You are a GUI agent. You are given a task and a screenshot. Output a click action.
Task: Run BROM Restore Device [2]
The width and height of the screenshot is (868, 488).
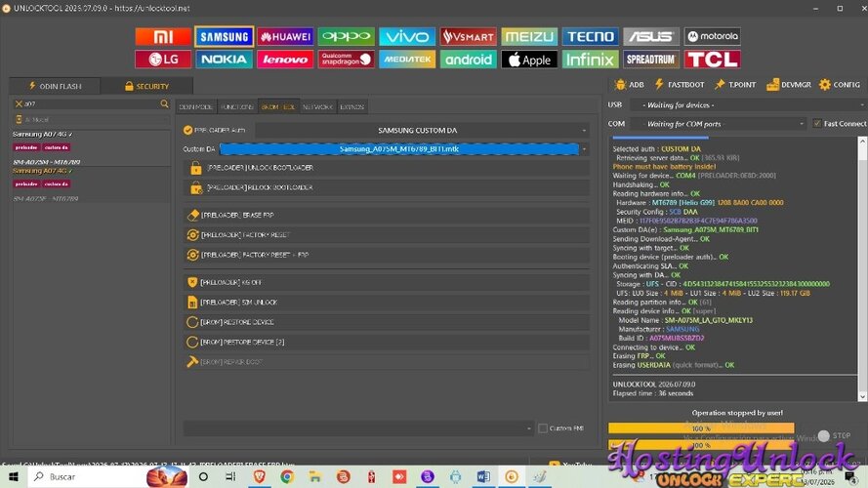pos(386,342)
